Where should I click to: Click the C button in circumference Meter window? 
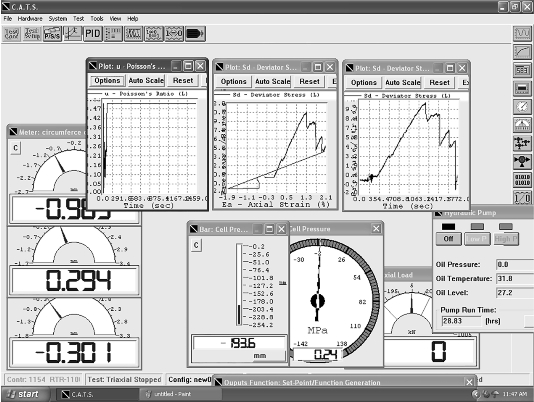tap(15, 148)
